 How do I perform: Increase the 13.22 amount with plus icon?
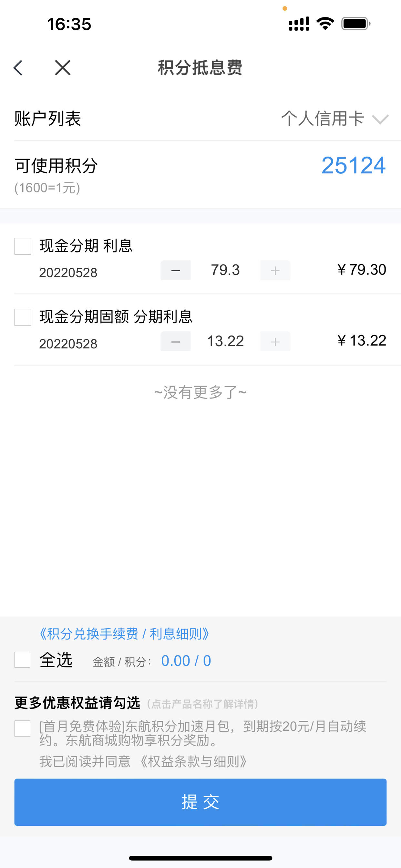pyautogui.click(x=275, y=341)
